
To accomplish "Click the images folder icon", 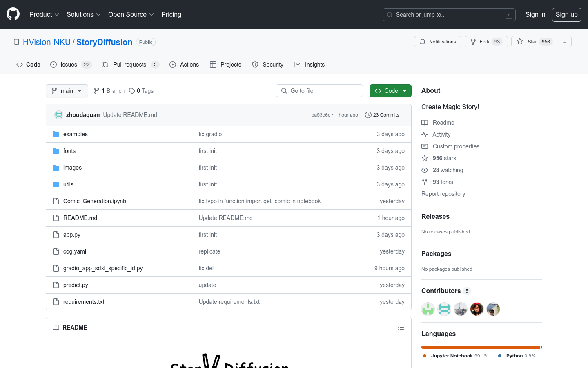I will tap(56, 168).
